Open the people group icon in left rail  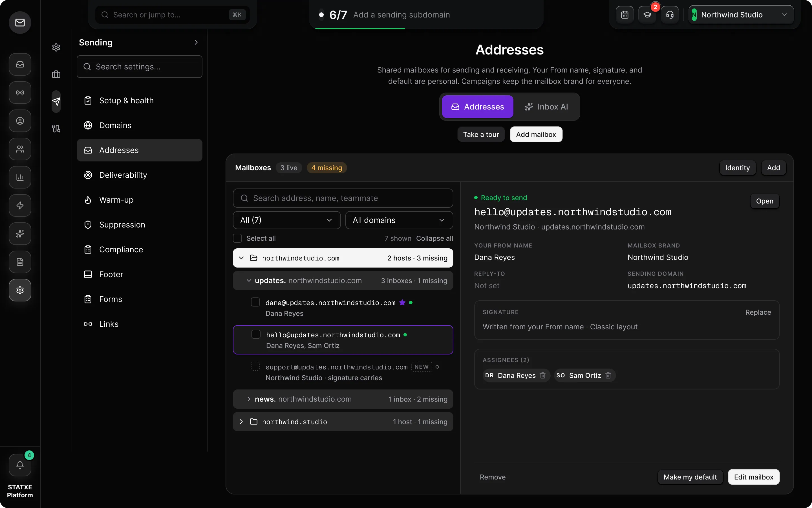point(20,149)
